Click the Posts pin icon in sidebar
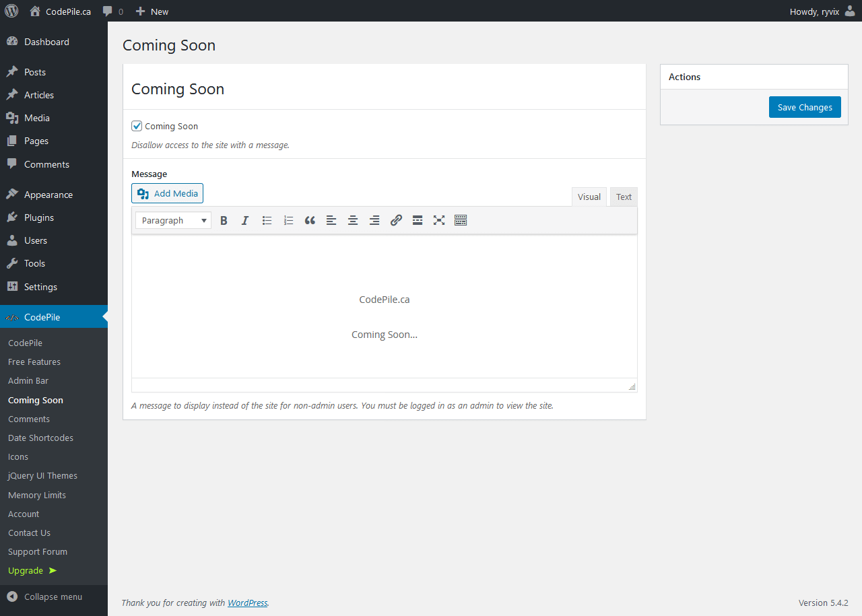 [x=12, y=72]
